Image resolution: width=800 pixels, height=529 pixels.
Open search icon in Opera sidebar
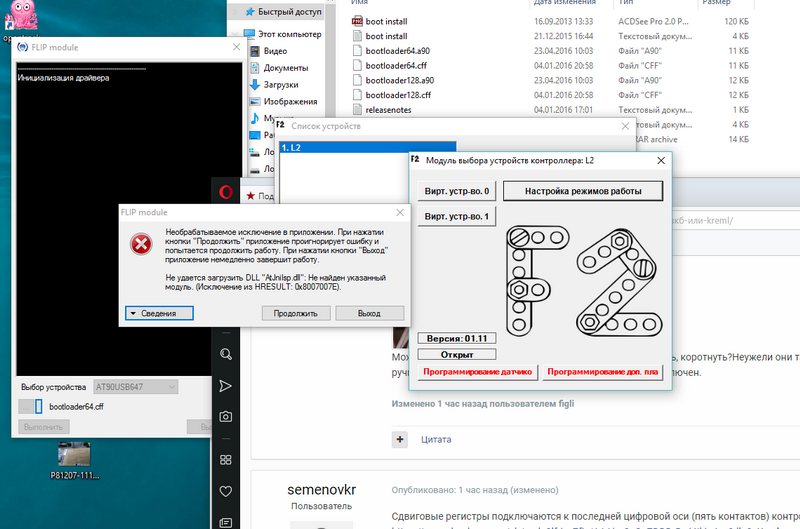(226, 354)
